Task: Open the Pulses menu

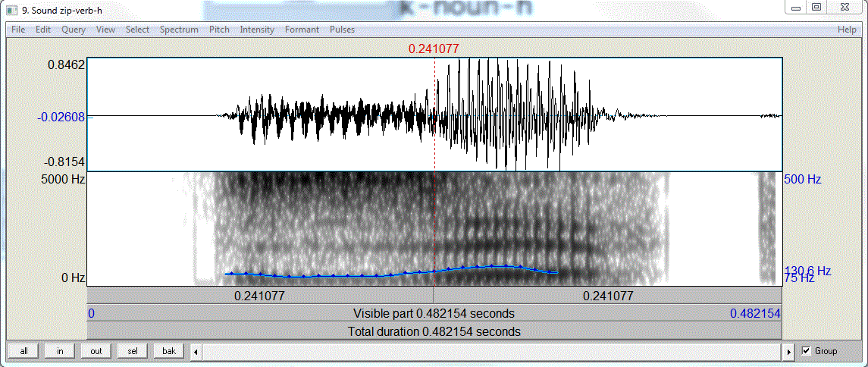Action: (342, 30)
